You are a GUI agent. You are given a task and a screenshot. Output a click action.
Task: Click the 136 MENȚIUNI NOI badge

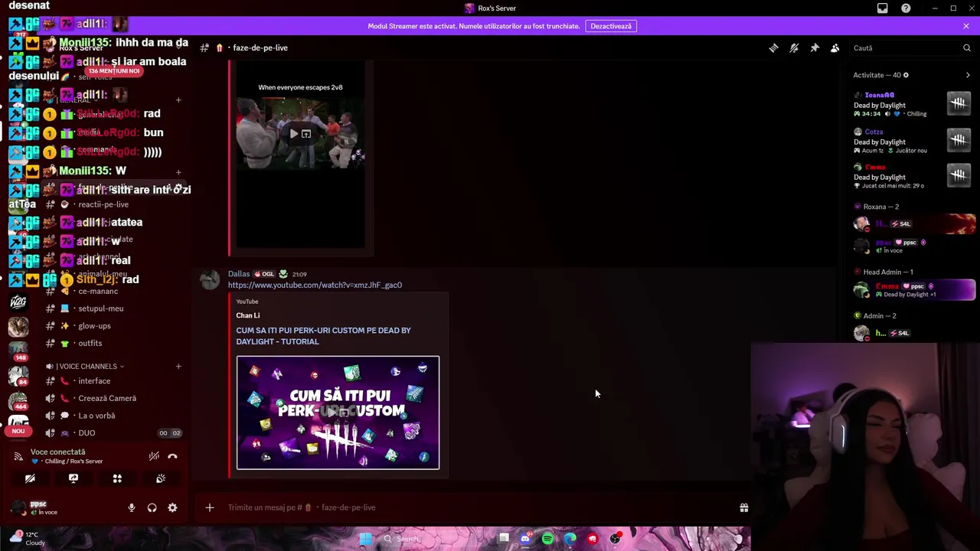coord(113,70)
